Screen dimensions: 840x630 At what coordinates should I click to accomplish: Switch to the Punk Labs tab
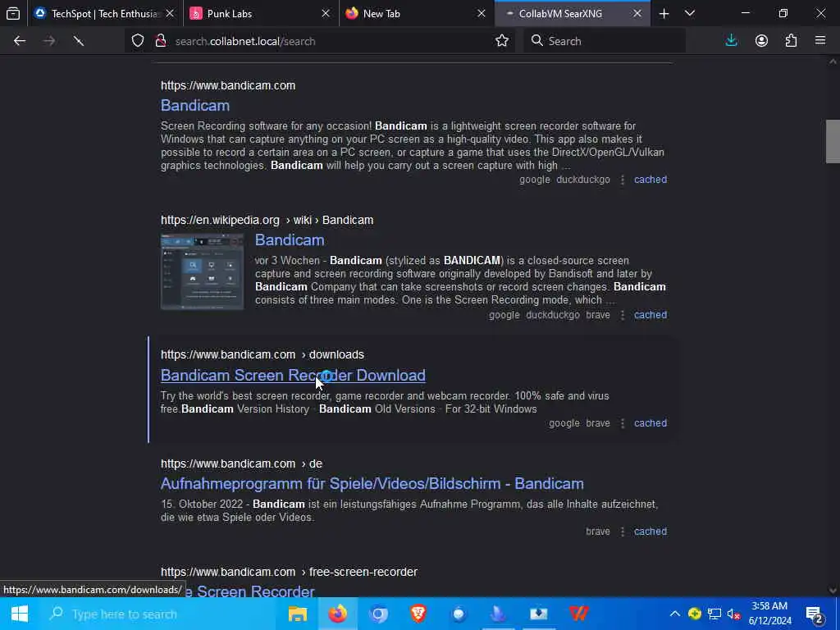261,13
